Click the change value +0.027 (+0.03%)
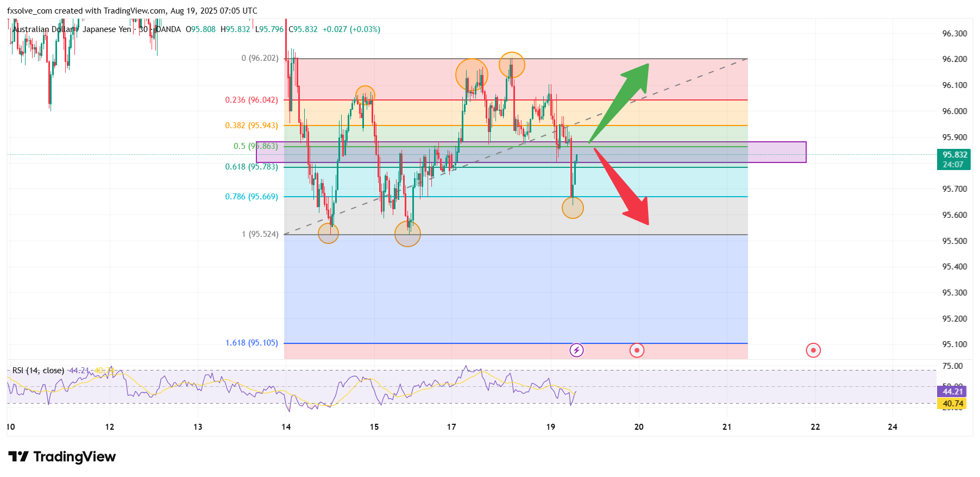The width and height of the screenshot is (980, 477). (351, 29)
